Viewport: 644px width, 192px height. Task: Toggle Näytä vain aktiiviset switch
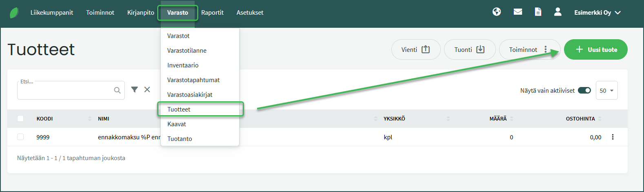click(584, 90)
